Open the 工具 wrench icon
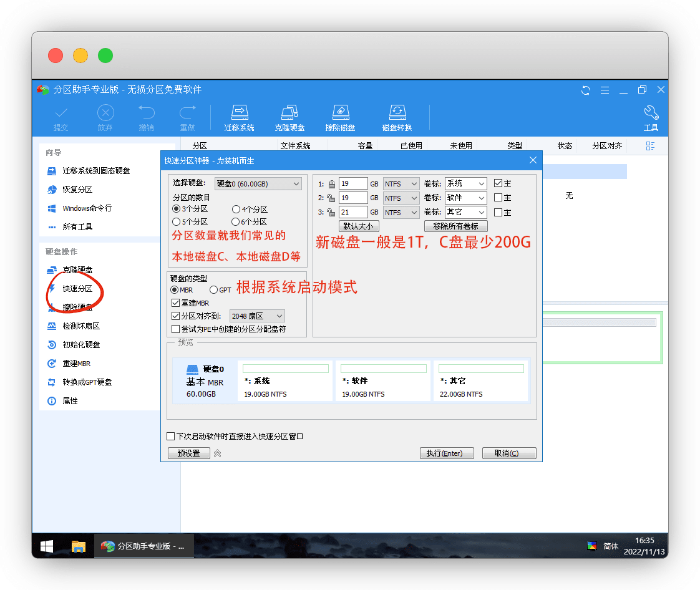The width and height of the screenshot is (700, 590). point(651,117)
